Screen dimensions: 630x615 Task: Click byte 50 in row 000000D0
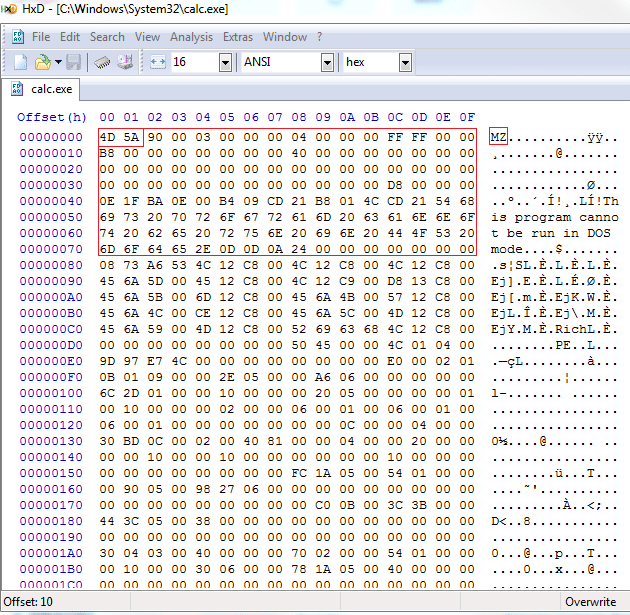click(299, 345)
